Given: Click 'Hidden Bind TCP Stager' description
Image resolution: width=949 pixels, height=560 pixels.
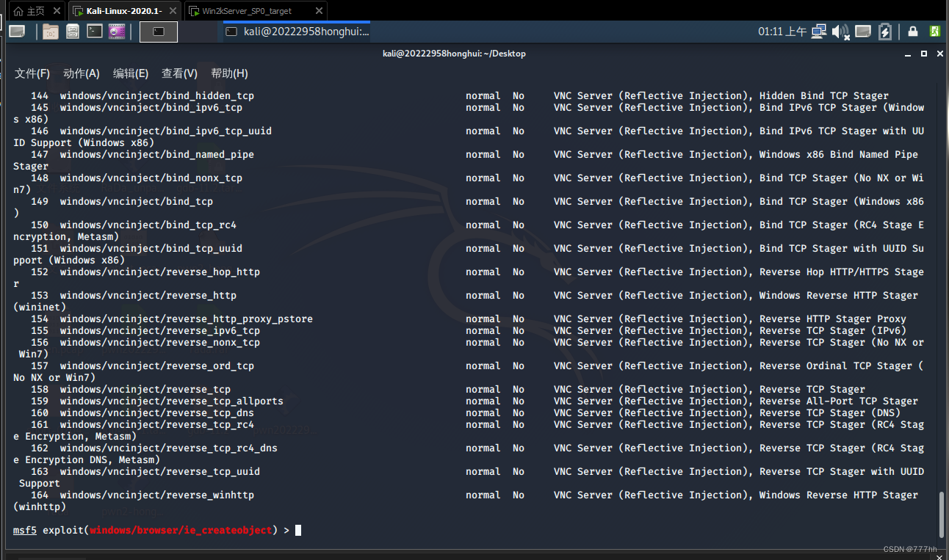Looking at the screenshot, I should tap(824, 96).
